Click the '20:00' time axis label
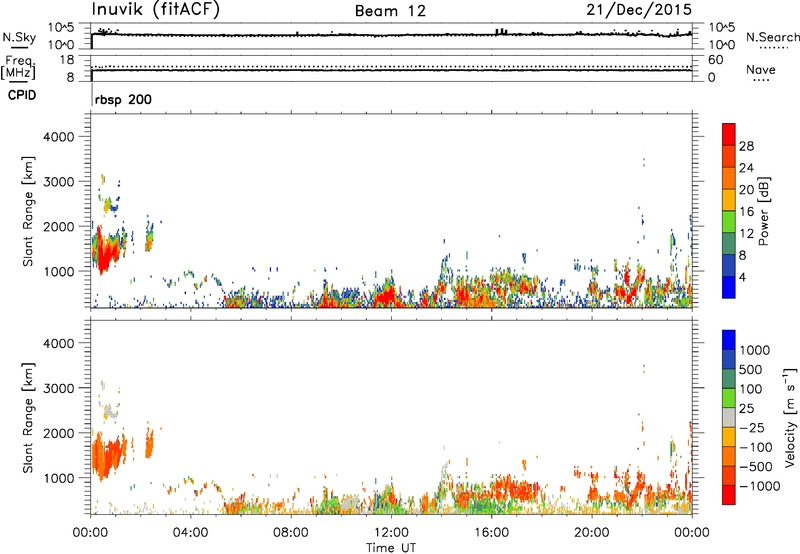Viewport: 800px width, 554px height. [x=591, y=533]
